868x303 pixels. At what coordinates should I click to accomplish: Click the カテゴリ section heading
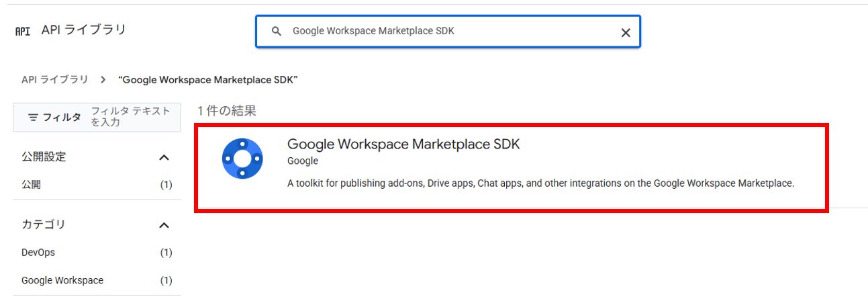point(44,225)
